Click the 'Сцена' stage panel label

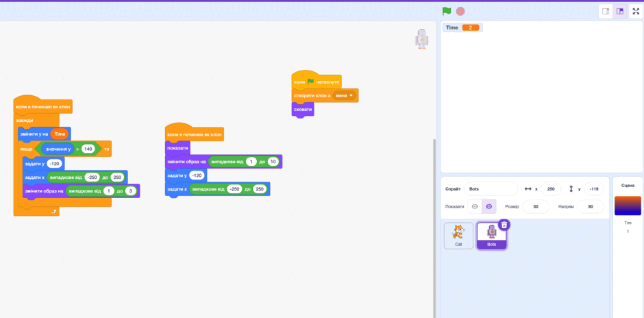tap(628, 185)
